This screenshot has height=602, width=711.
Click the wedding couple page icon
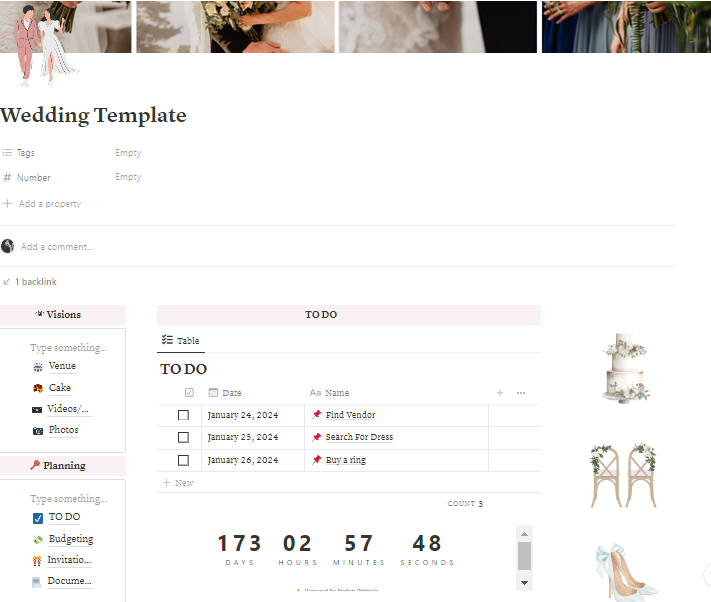pos(45,48)
